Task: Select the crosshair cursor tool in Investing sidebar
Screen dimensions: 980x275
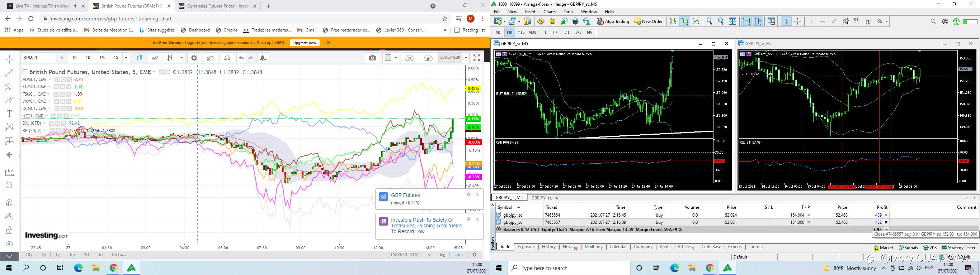Action: click(10, 59)
